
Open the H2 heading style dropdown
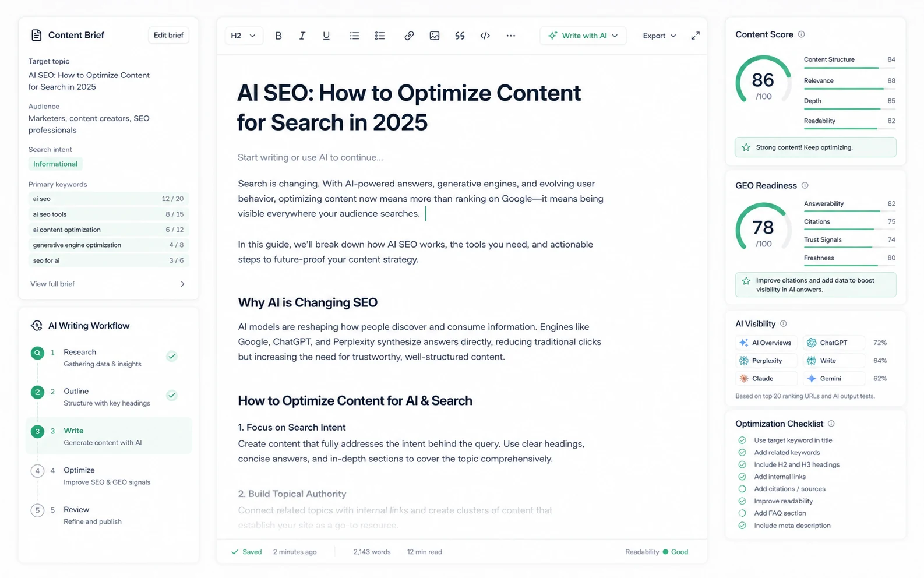pyautogui.click(x=244, y=36)
